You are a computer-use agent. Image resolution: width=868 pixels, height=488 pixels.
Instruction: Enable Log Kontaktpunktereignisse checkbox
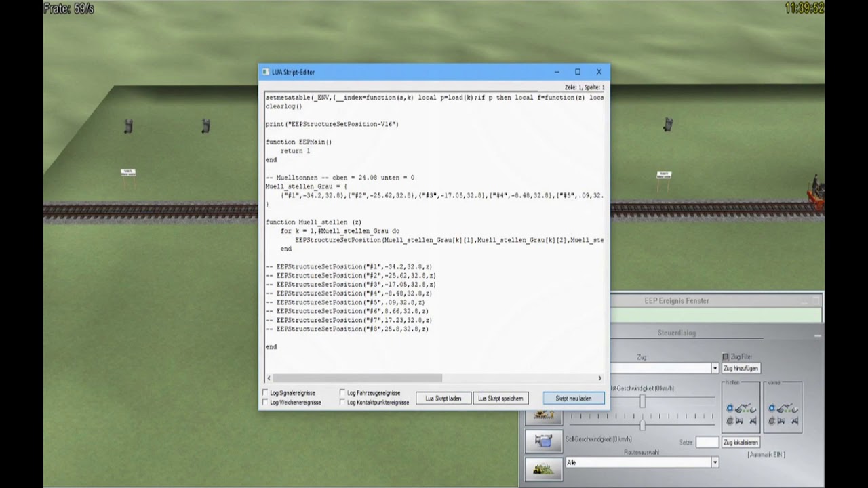click(x=342, y=402)
